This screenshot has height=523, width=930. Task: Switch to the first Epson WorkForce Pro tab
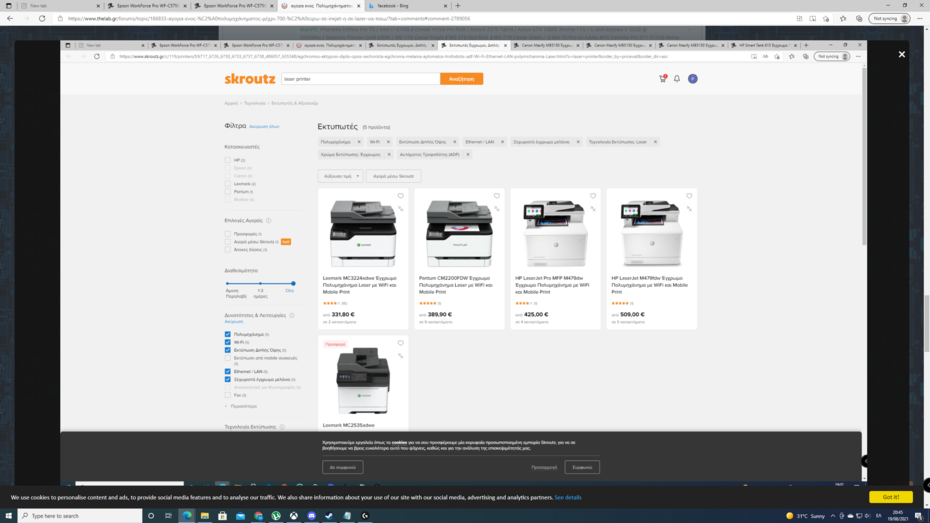145,6
